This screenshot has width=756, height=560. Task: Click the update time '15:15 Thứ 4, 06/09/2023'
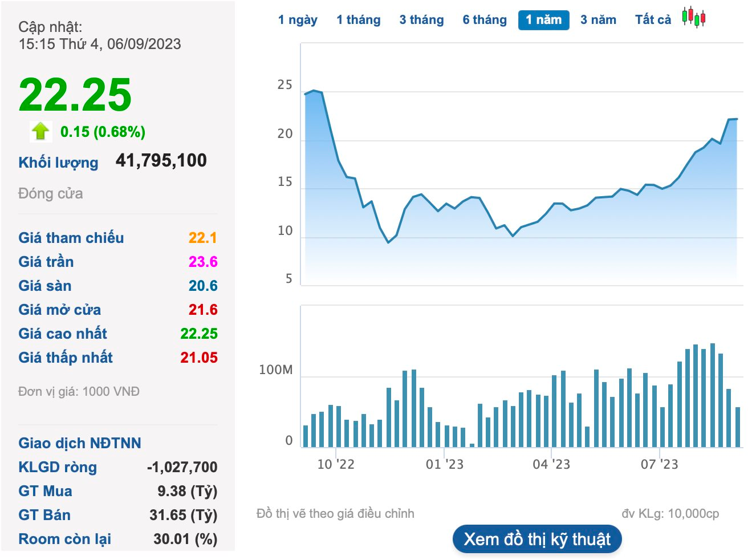[100, 44]
